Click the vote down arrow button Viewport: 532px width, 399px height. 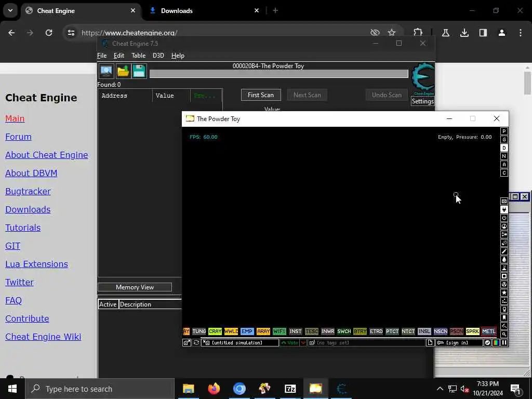pos(303,343)
